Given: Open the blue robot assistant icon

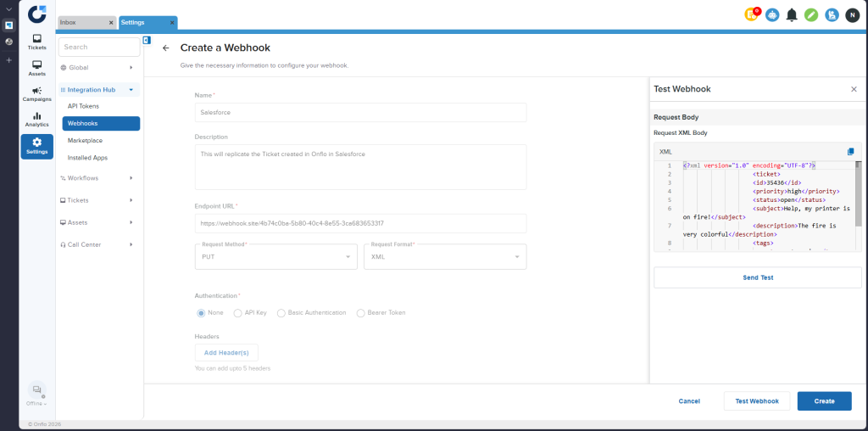Looking at the screenshot, I should [772, 15].
